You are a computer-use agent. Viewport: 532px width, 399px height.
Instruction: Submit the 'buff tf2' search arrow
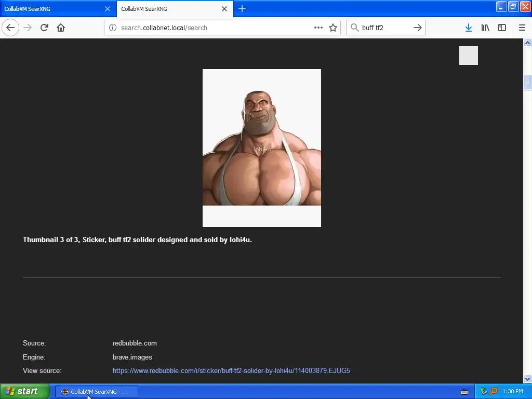(418, 28)
